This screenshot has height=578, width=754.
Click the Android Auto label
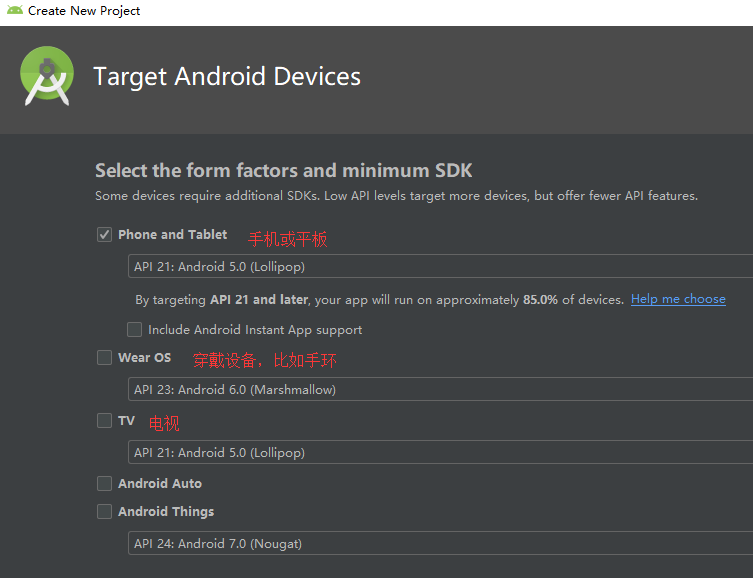[160, 484]
